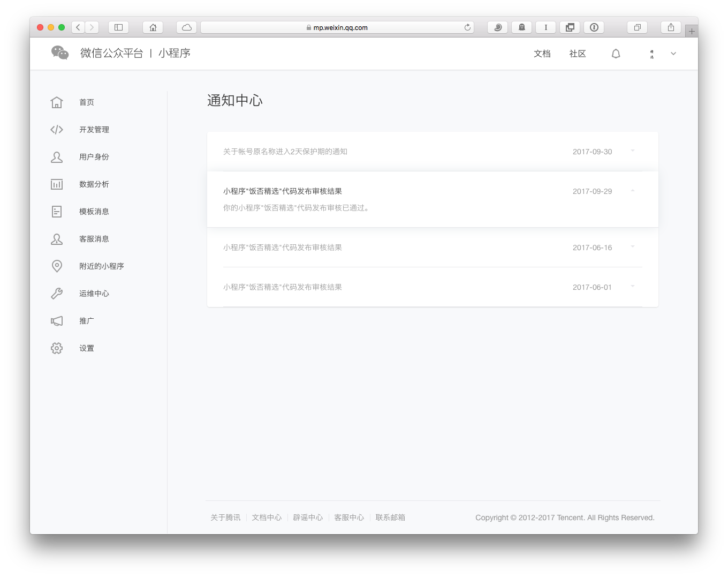Toggle the Safari sidebar button

[x=118, y=27]
